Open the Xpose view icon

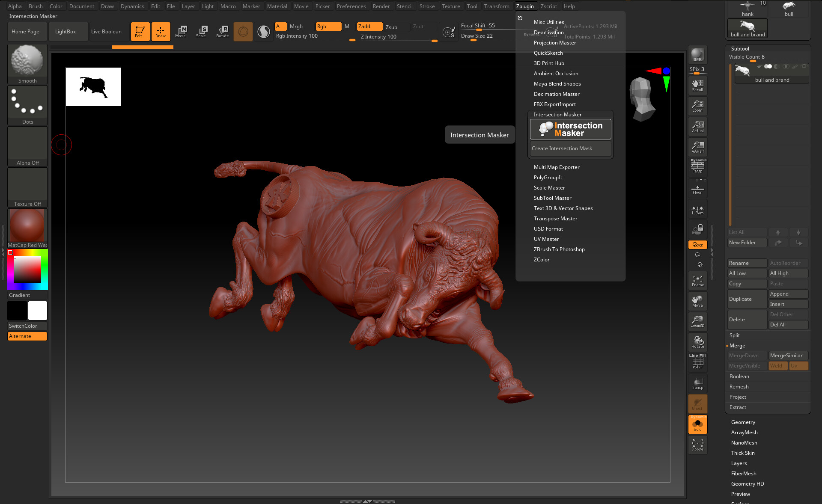pyautogui.click(x=697, y=445)
